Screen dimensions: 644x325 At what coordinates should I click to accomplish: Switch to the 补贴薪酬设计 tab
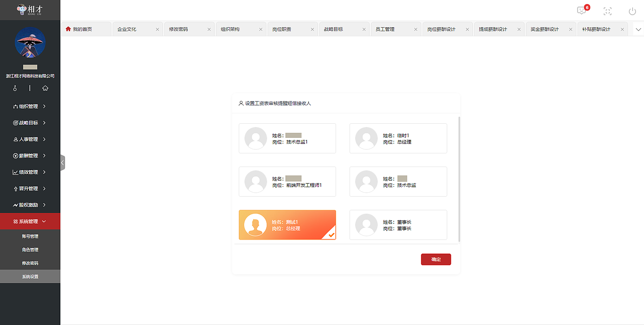coord(602,29)
